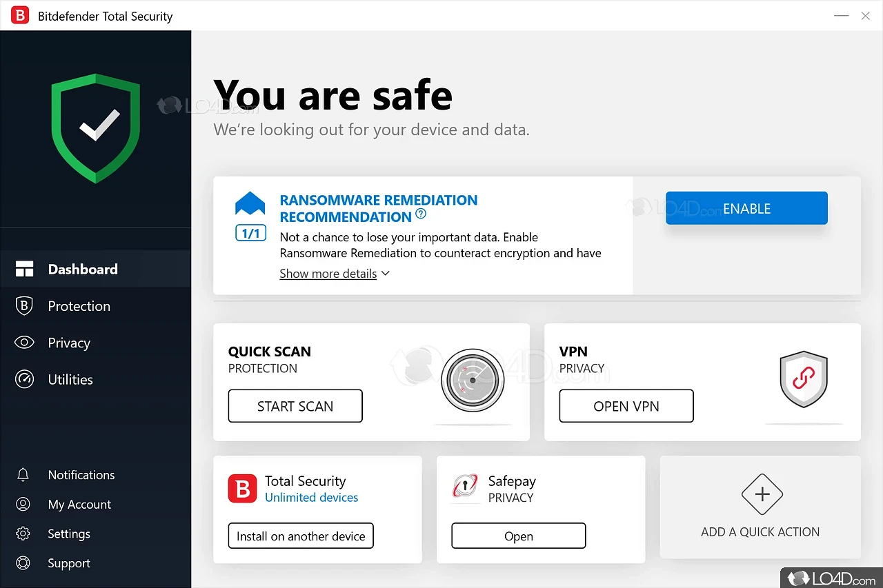Viewport: 883px width, 588px height.
Task: Click the Safepay icon
Action: [465, 487]
